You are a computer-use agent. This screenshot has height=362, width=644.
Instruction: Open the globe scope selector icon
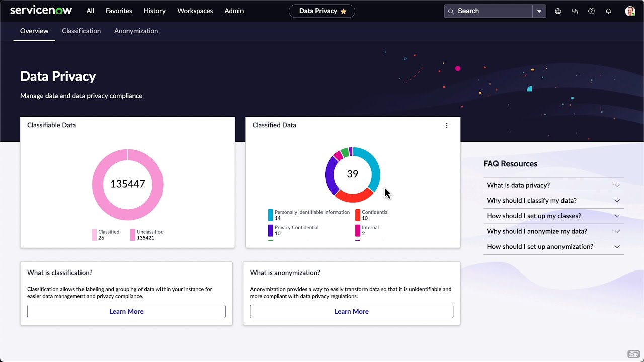pos(558,11)
